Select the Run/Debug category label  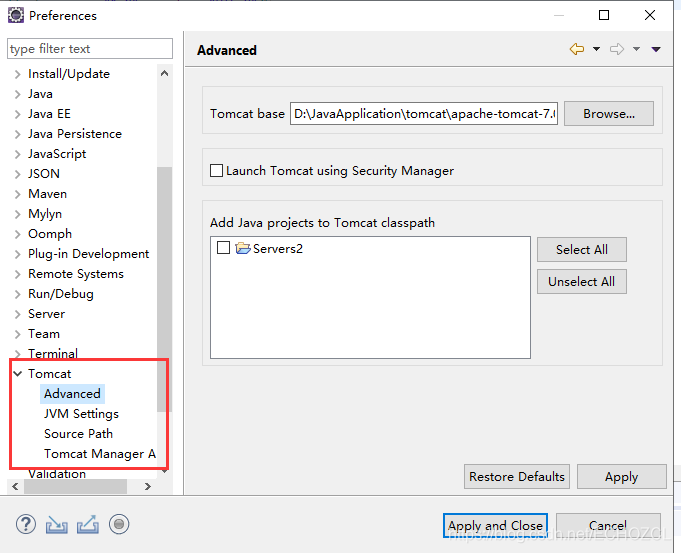point(61,294)
